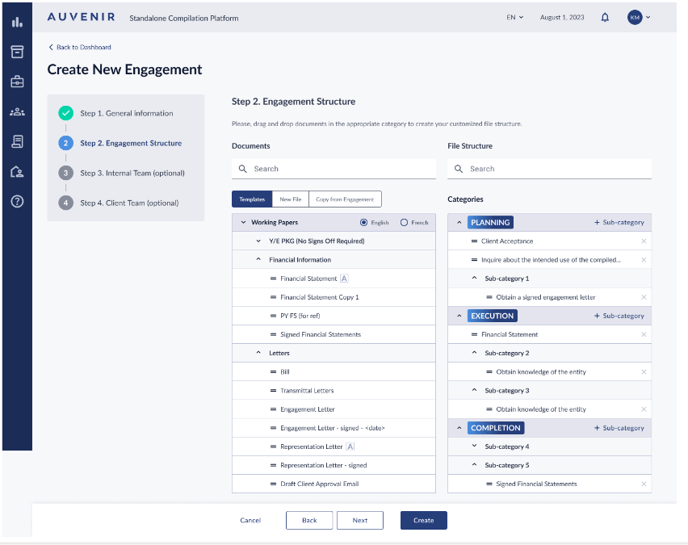This screenshot has height=545, width=688.
Task: Select the French radio button
Action: point(404,222)
